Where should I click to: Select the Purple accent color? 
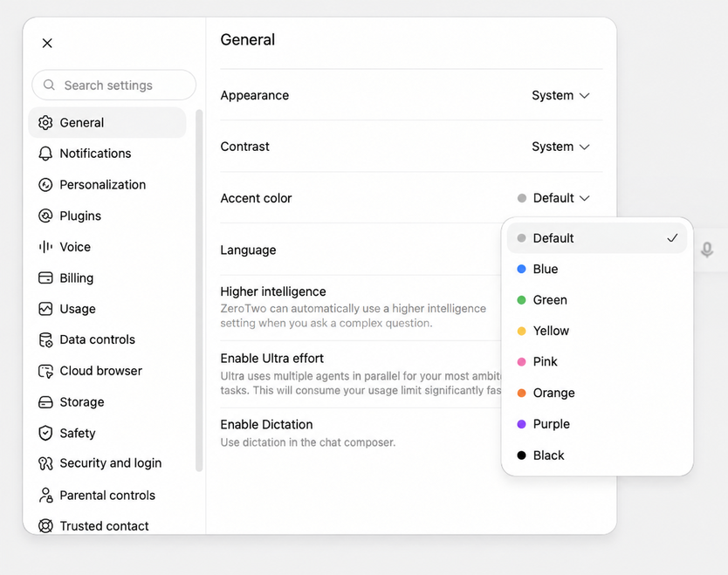coord(596,424)
